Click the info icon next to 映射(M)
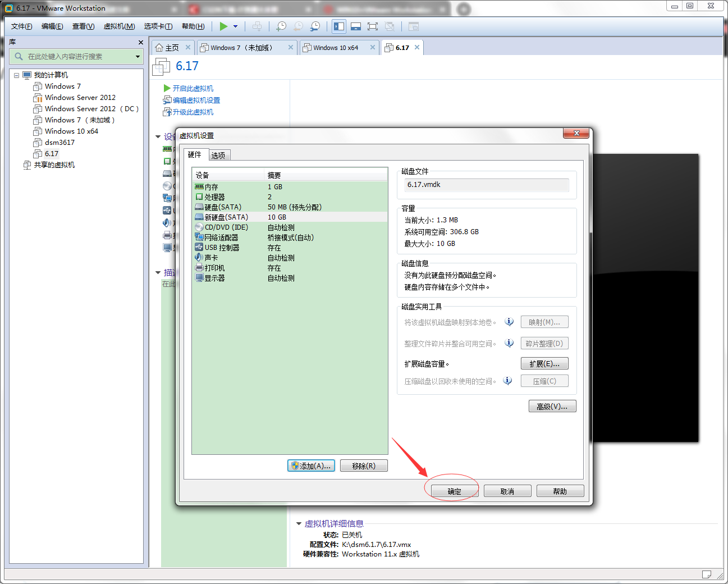Screen dimensions: 728x584 click(509, 322)
